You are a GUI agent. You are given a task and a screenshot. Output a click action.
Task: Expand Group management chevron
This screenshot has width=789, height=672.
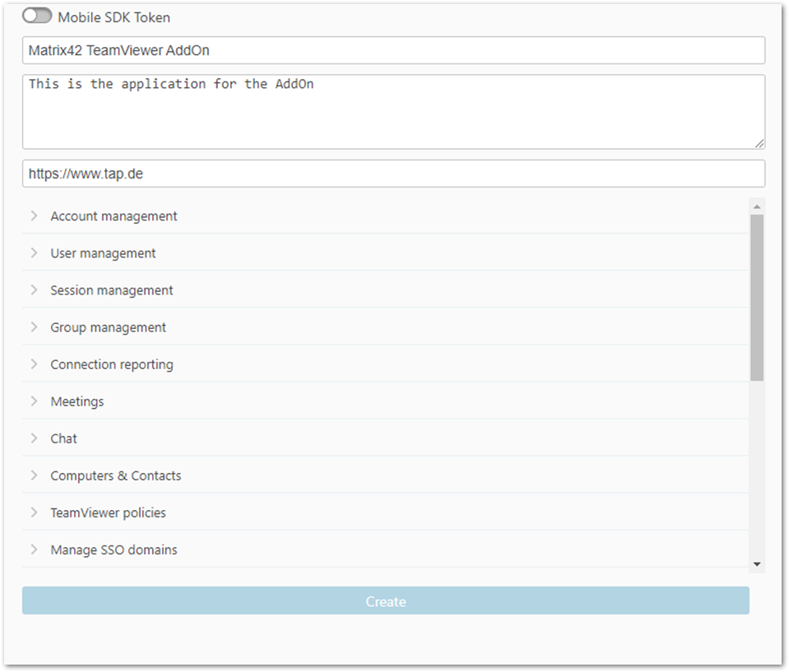[x=34, y=327]
